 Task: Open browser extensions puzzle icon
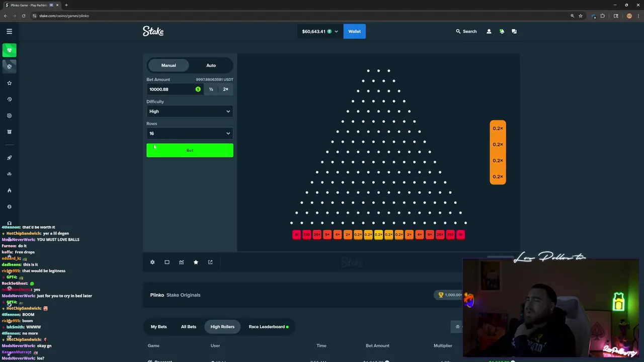602,16
